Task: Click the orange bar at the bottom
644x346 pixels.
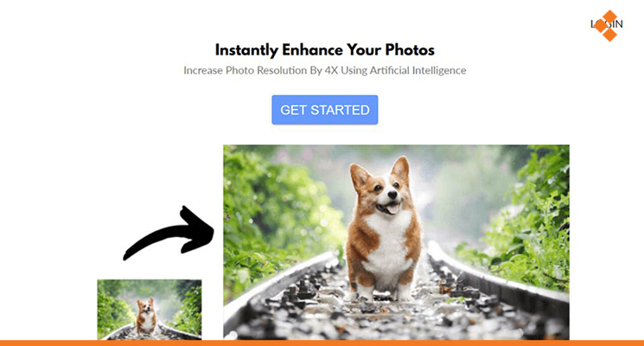Action: (322, 343)
